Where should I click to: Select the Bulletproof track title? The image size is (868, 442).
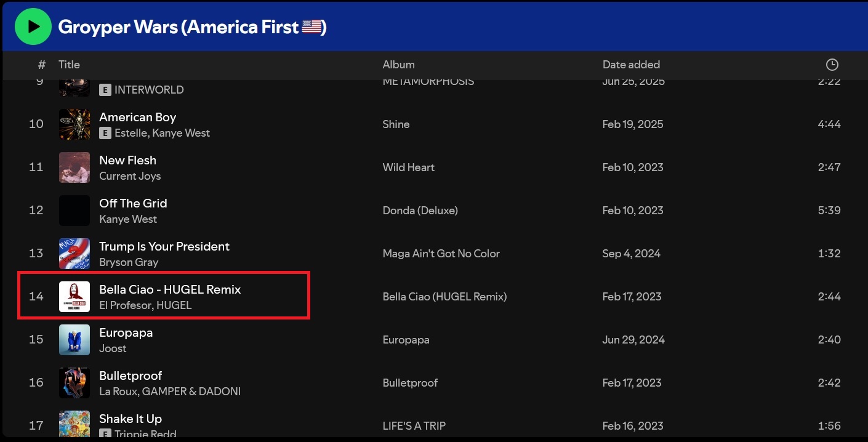coord(131,376)
